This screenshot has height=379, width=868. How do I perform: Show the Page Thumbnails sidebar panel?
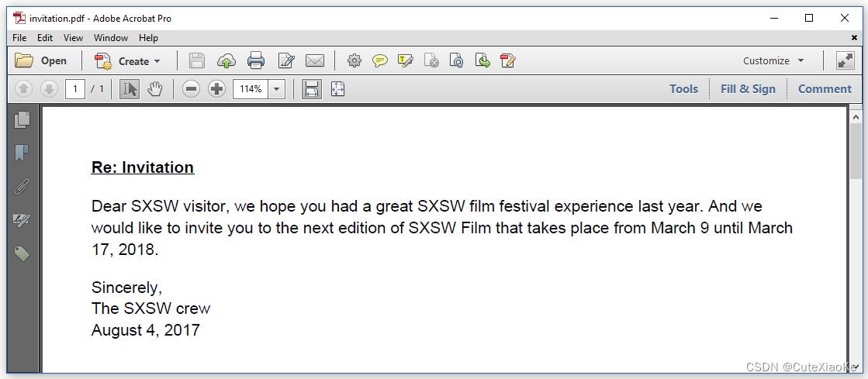coord(22,119)
